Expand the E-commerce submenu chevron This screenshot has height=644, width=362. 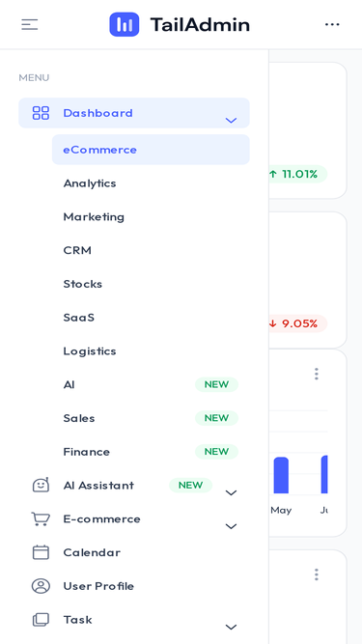pyautogui.click(x=231, y=526)
